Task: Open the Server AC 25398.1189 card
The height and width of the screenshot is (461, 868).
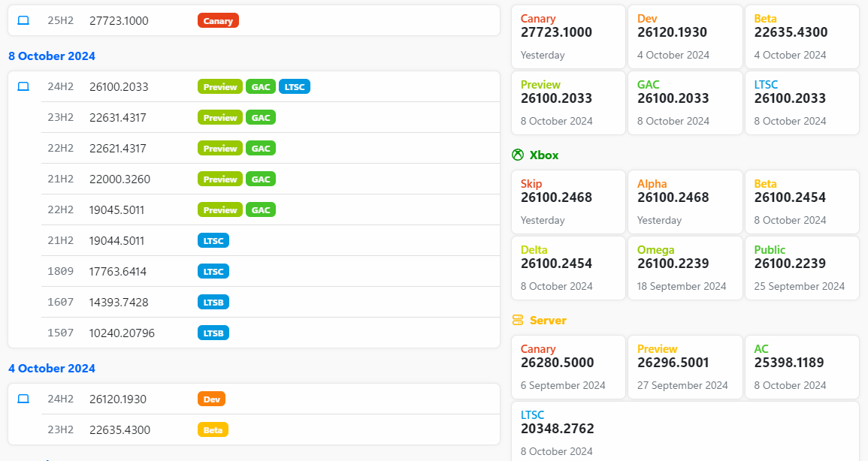Action: (802, 367)
